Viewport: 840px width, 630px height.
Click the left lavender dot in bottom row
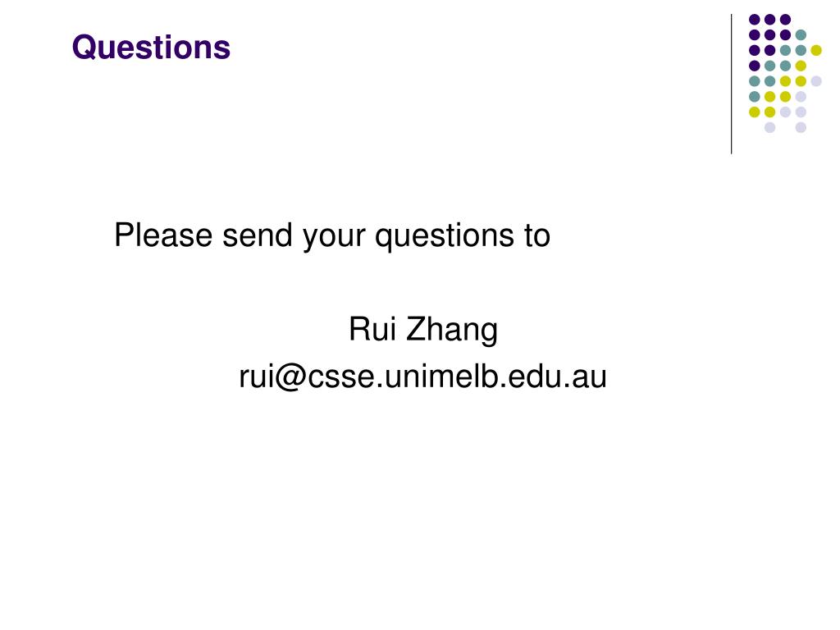point(769,127)
